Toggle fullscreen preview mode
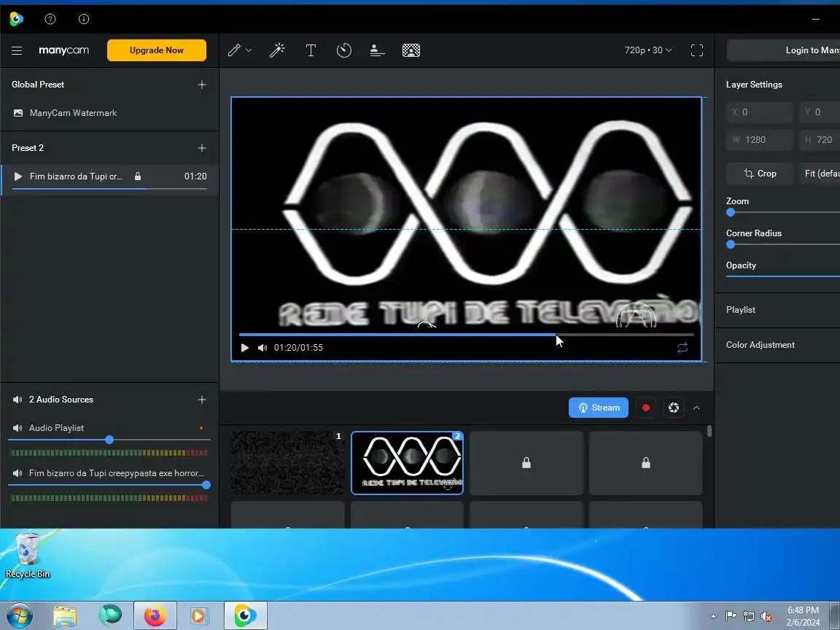The height and width of the screenshot is (630, 840). coord(697,50)
